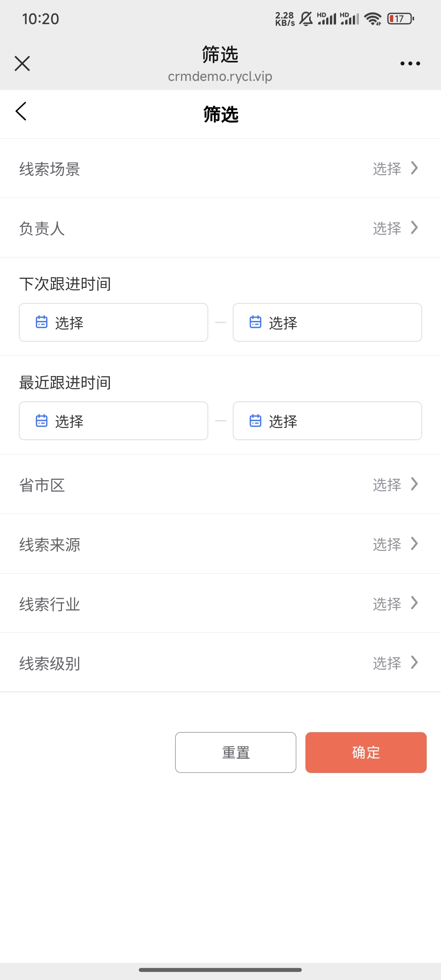
Task: Tap the muted notification bell in status bar
Action: [x=306, y=19]
